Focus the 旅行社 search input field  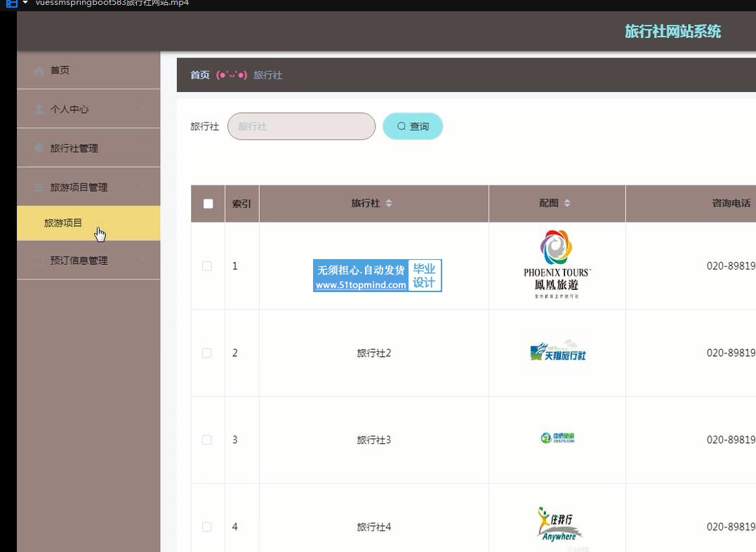click(301, 126)
